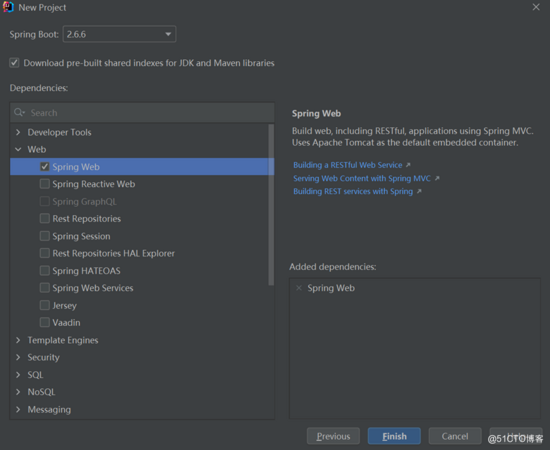This screenshot has width=550, height=450.
Task: Expand the NoSQL category
Action: click(x=18, y=392)
